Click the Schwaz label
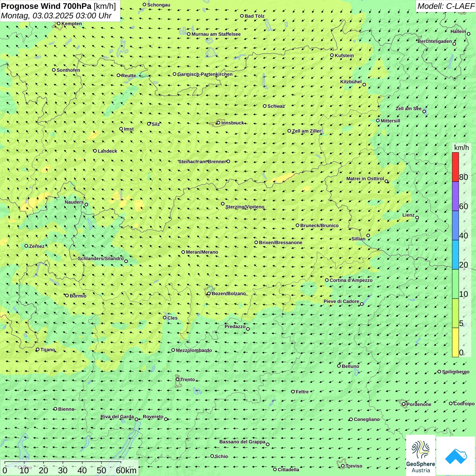Image resolution: width=476 pixels, height=476 pixels. (276, 106)
